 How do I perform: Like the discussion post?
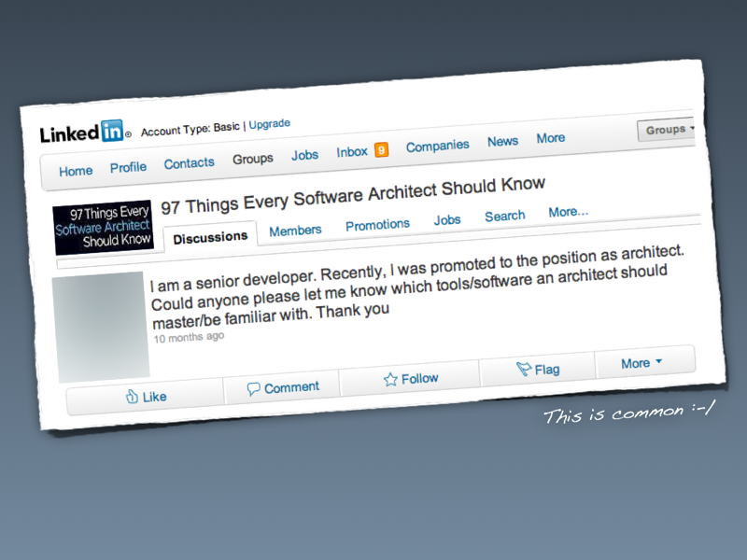(146, 397)
